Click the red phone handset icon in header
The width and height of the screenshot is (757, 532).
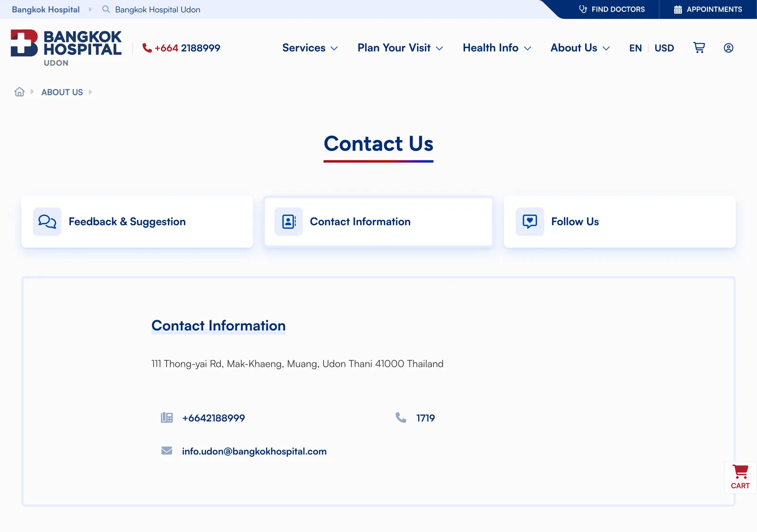tap(147, 48)
